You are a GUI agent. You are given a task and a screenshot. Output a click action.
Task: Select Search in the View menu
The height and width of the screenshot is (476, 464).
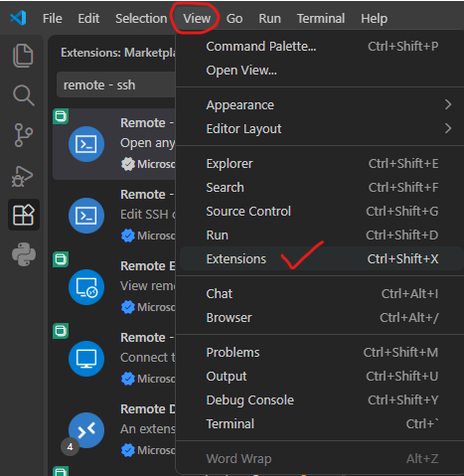321,188
